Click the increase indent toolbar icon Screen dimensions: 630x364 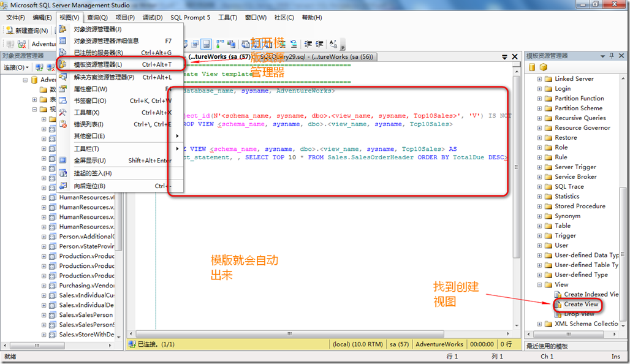pos(319,44)
